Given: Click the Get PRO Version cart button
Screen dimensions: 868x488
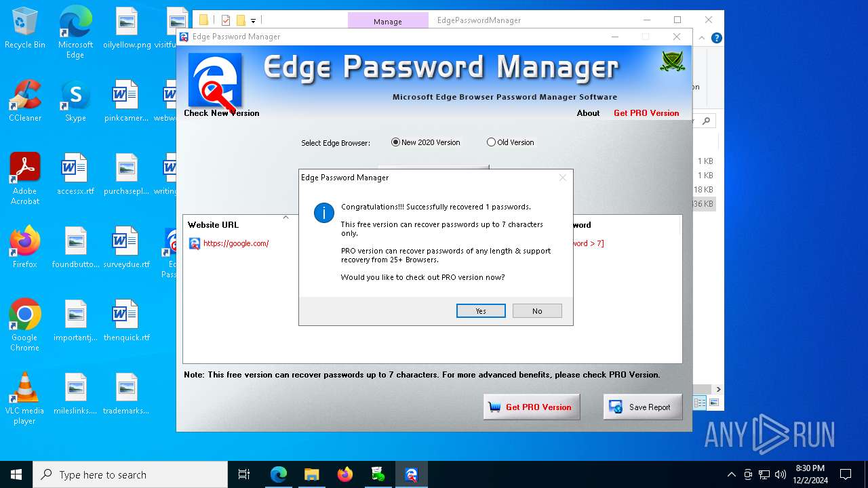Looking at the screenshot, I should coord(532,407).
